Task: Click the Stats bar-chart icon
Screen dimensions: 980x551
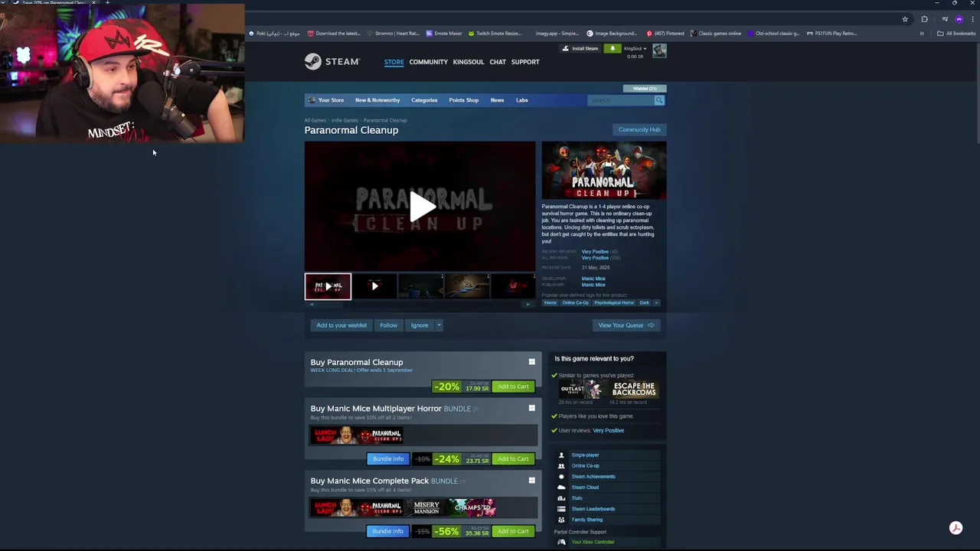Action: click(561, 498)
